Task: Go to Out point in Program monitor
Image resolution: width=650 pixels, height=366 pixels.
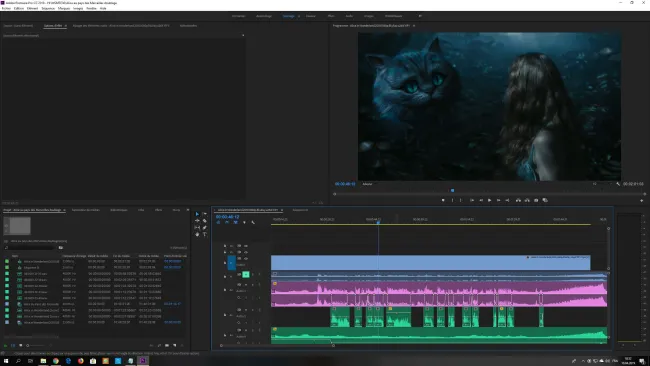Action: pos(507,200)
